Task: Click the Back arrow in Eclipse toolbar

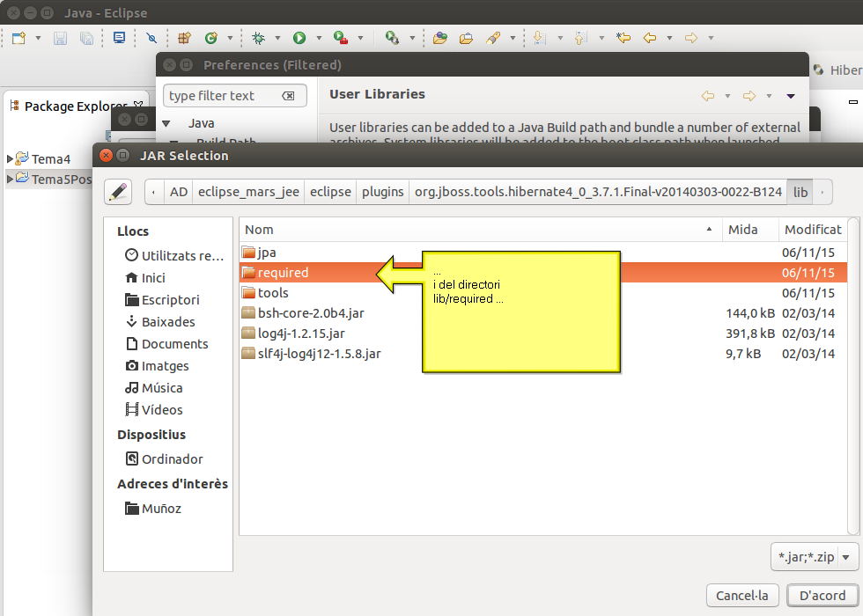Action: pyautogui.click(x=650, y=38)
